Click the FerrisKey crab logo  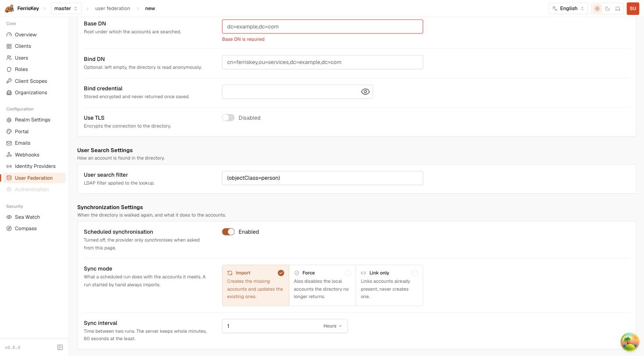tap(9, 8)
